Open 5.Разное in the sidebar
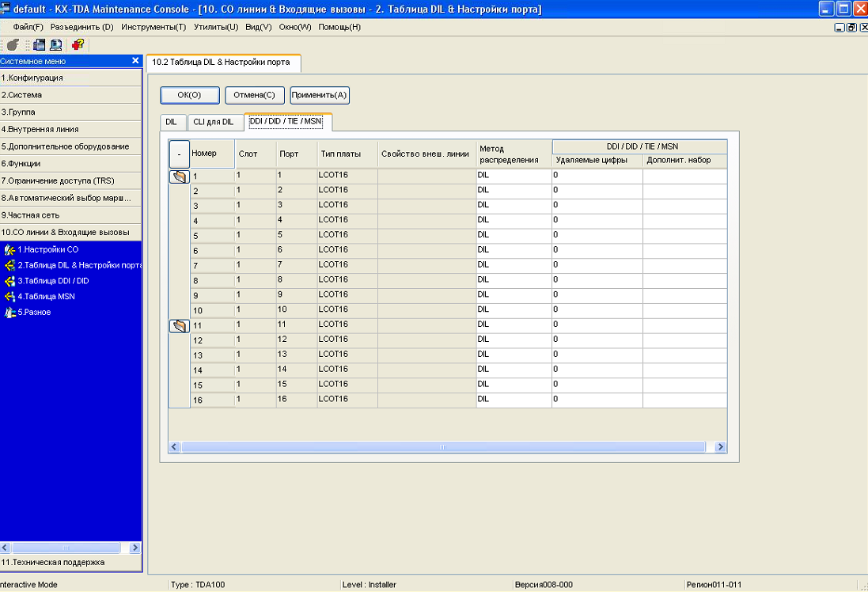 [34, 313]
